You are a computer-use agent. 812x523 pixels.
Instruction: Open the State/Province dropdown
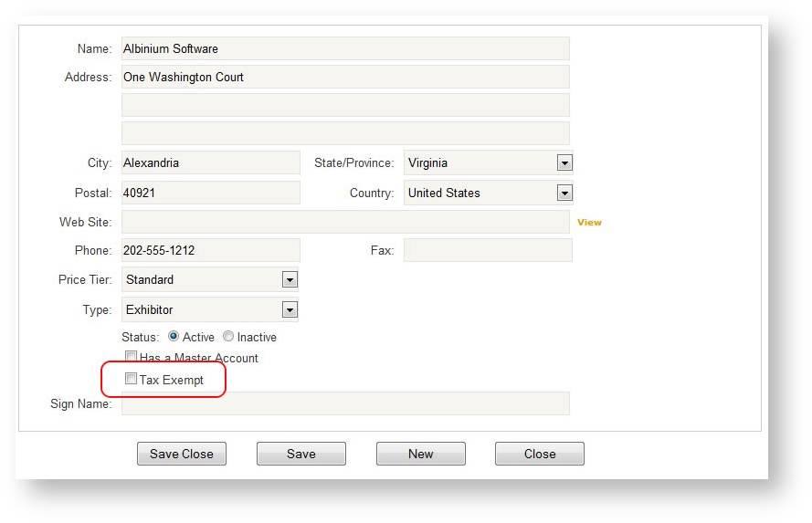click(x=564, y=163)
